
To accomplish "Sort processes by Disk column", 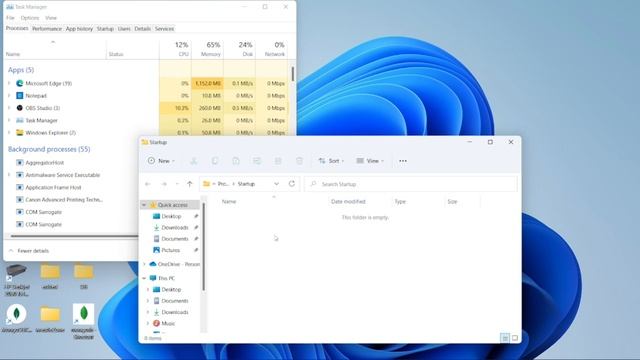I will point(240,49).
